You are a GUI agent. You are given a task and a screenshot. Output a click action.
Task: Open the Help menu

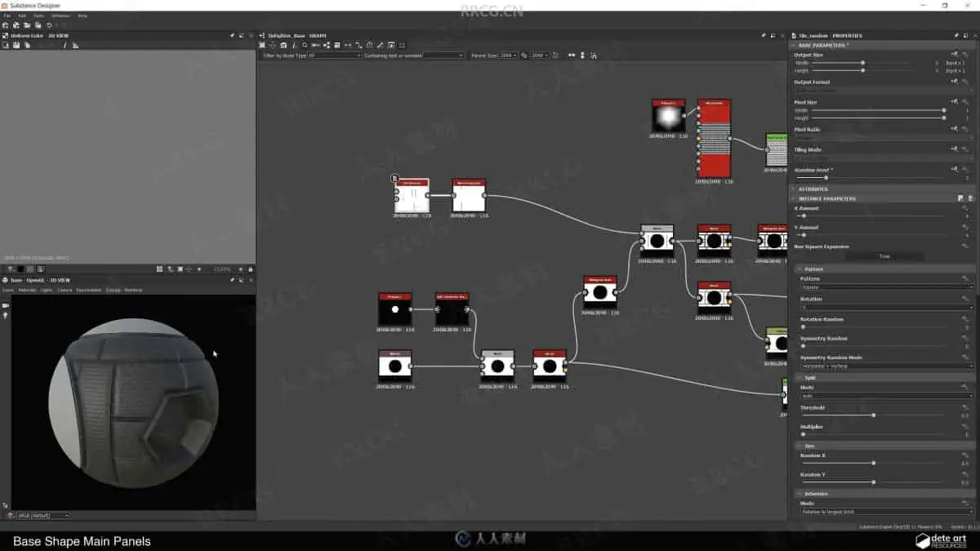coord(82,16)
